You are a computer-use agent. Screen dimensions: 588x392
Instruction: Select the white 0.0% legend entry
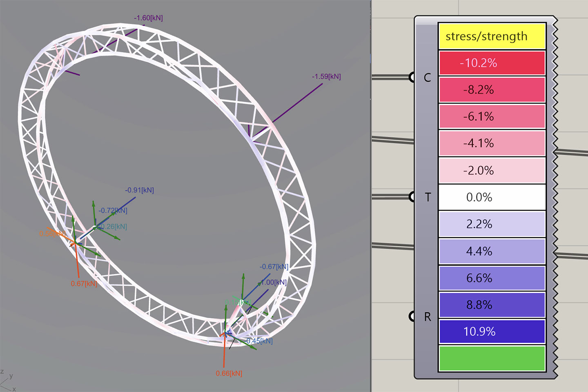click(x=492, y=197)
